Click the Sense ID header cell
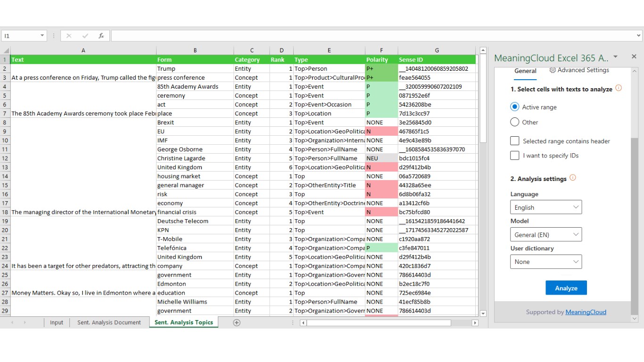The image size is (644, 362). pyautogui.click(x=437, y=60)
